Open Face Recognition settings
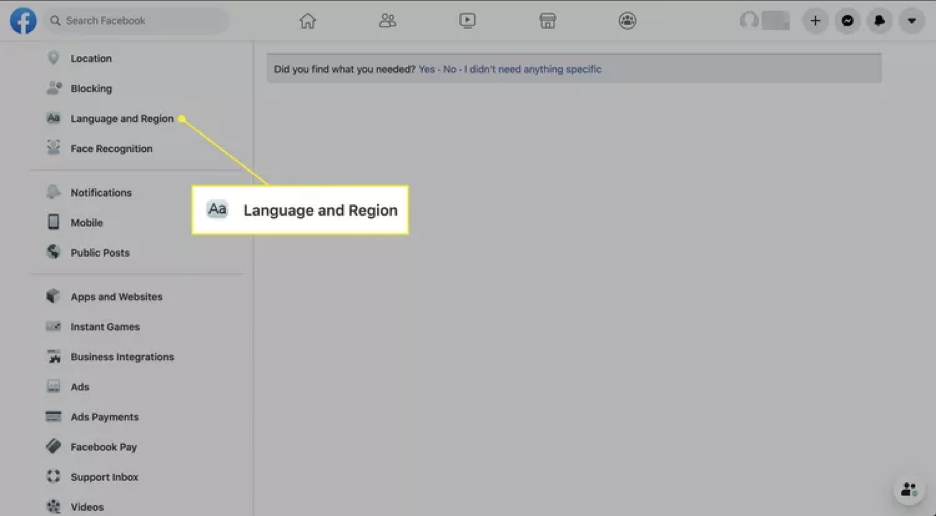 coord(111,149)
